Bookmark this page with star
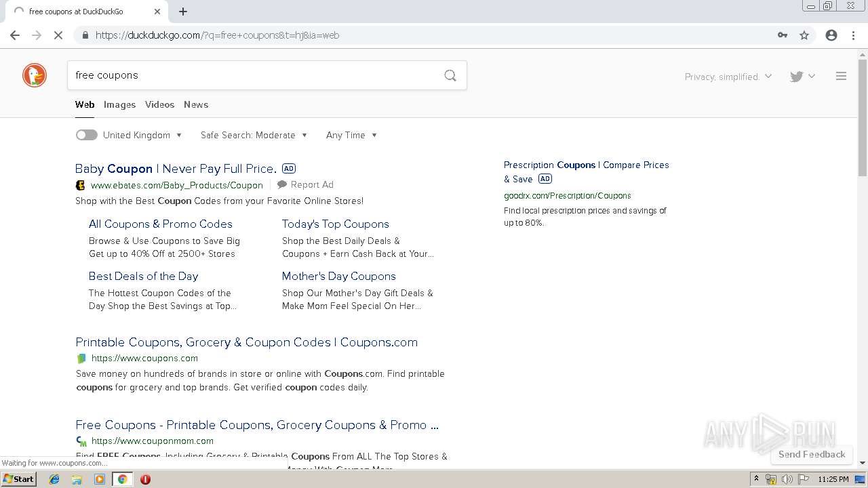Image resolution: width=868 pixels, height=488 pixels. tap(804, 35)
